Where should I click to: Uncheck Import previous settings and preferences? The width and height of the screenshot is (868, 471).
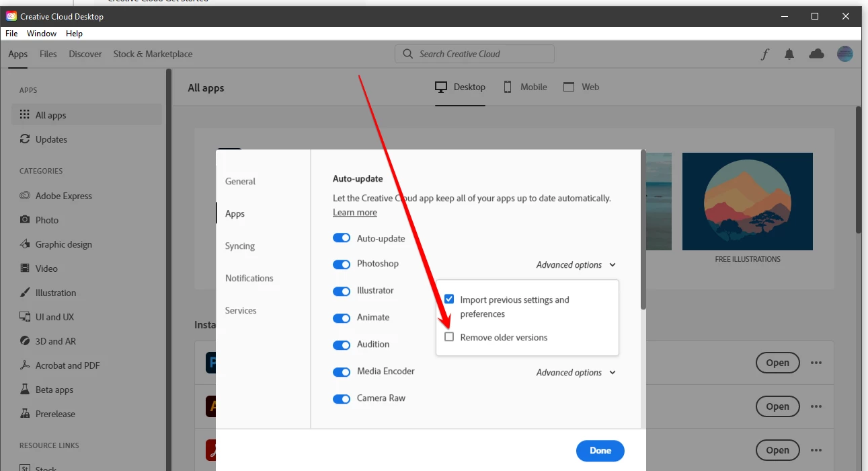click(449, 299)
